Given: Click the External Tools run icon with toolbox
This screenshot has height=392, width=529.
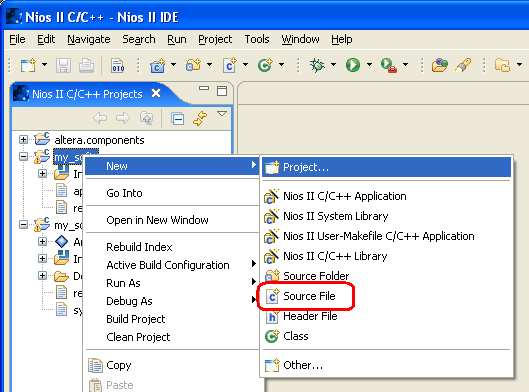Looking at the screenshot, I should 388,65.
